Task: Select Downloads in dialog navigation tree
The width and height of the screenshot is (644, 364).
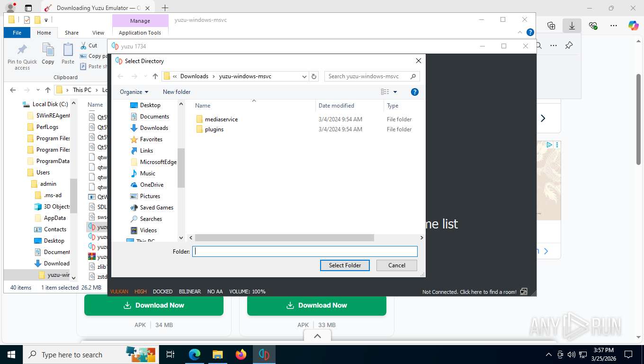Action: [154, 128]
